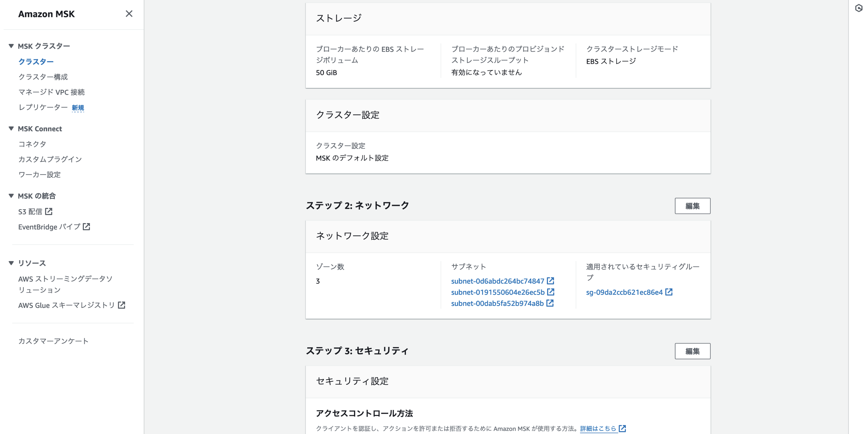Click external icon after subnet-00dab5fa52b974a8b
868x434 pixels.
(550, 303)
